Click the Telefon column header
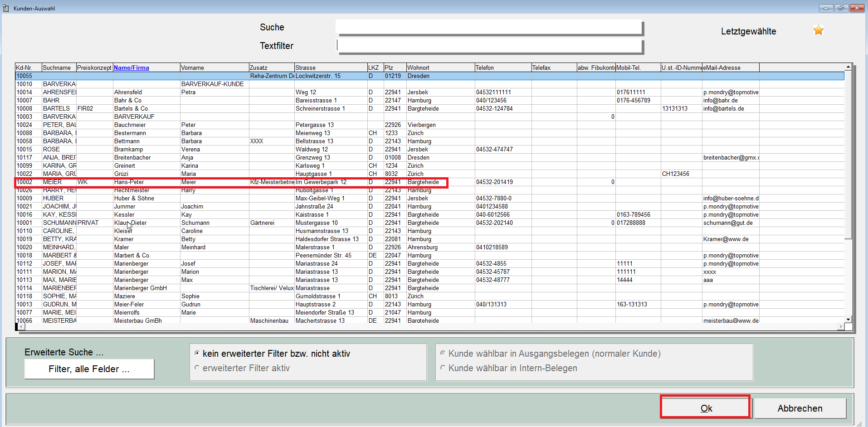This screenshot has width=868, height=427. (x=502, y=68)
